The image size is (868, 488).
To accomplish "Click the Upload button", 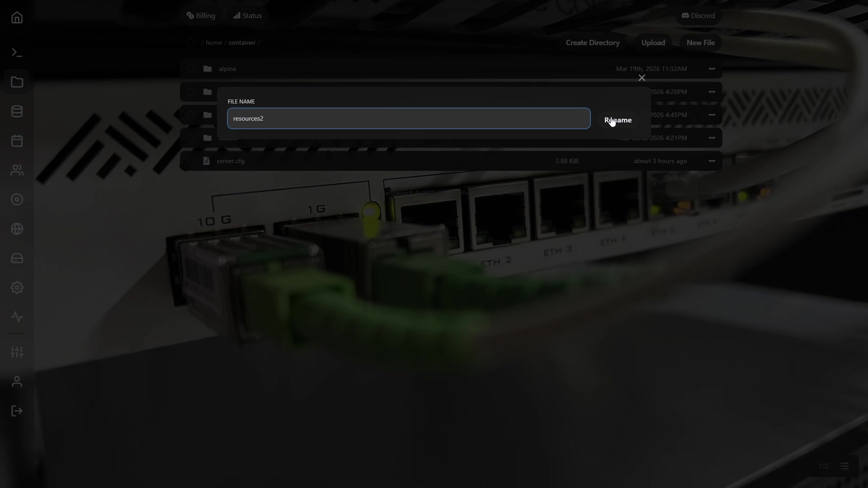I will 653,42.
